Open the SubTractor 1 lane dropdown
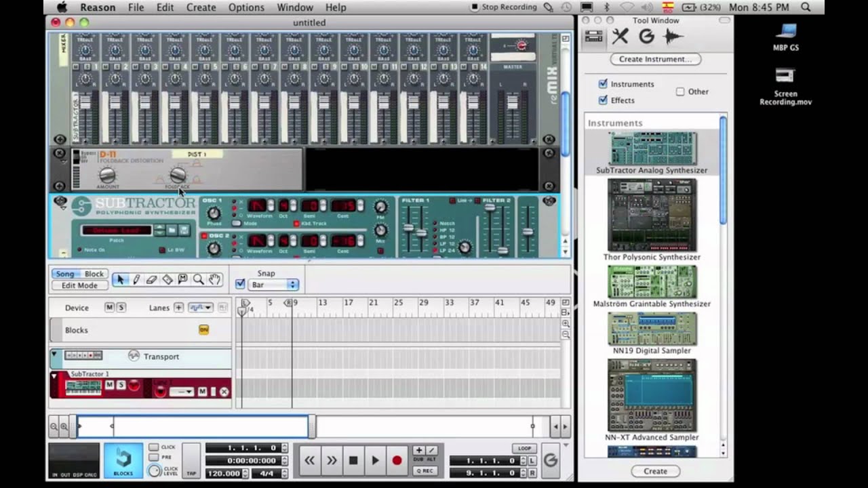The image size is (868, 488). pos(182,392)
